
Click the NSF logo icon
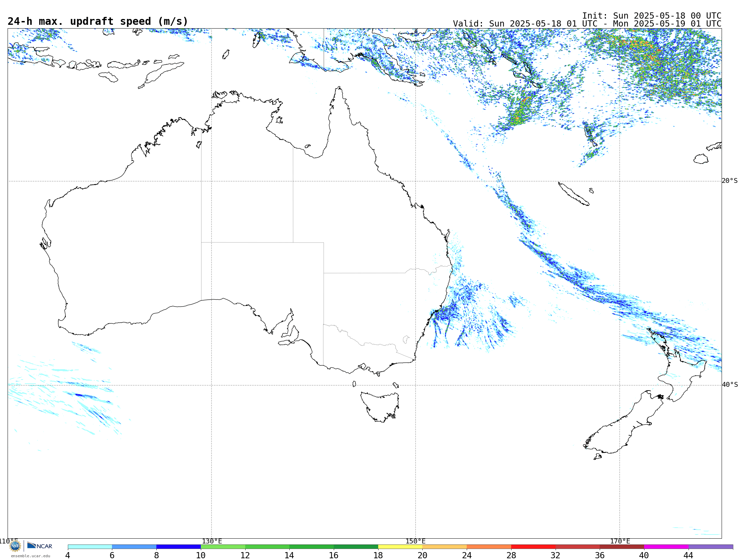pos(15,546)
